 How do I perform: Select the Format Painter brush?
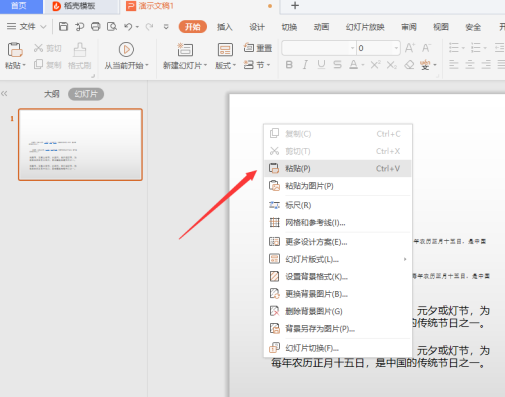[79, 50]
